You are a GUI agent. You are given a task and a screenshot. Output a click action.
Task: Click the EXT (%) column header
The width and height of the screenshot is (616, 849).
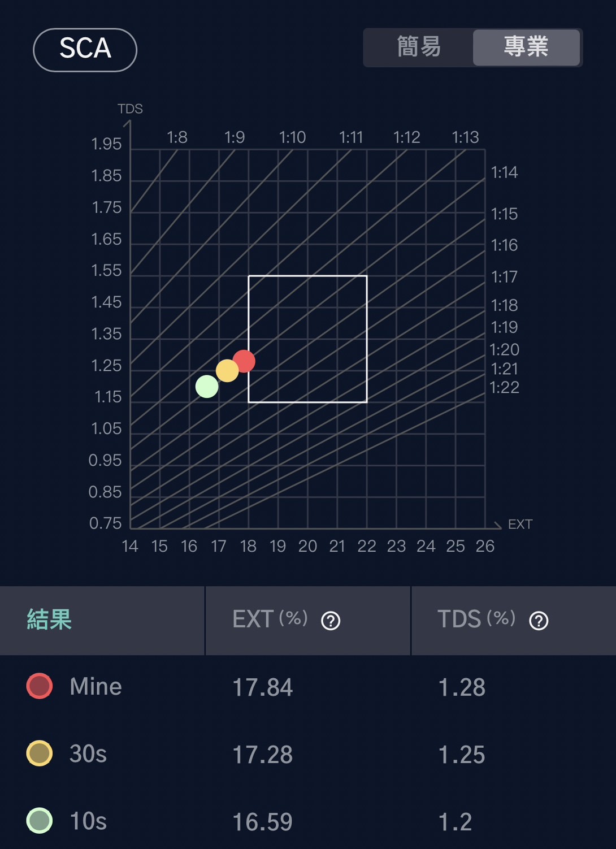pos(270,620)
